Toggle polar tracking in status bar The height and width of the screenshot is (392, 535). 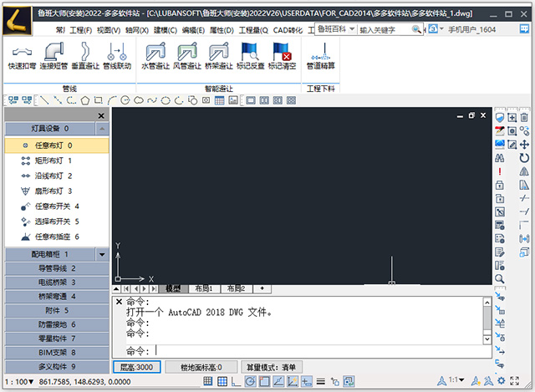[x=250, y=381]
